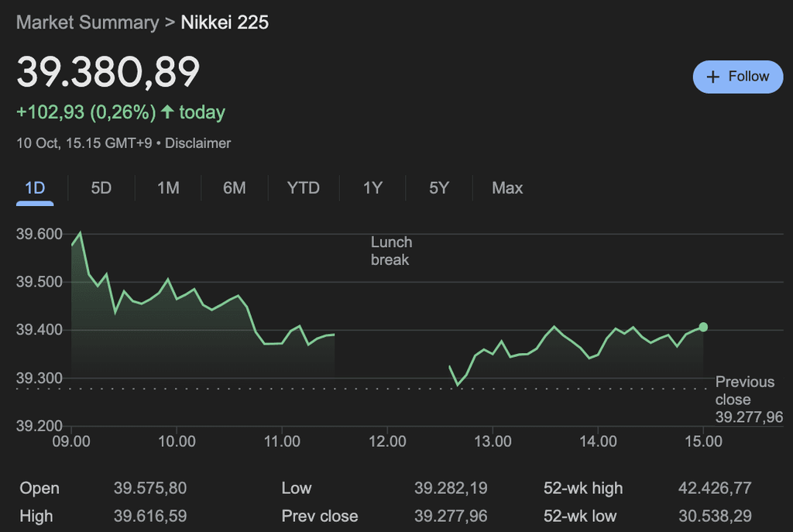Image resolution: width=793 pixels, height=532 pixels.
Task: Click the Previous close chart label
Action: click(744, 390)
